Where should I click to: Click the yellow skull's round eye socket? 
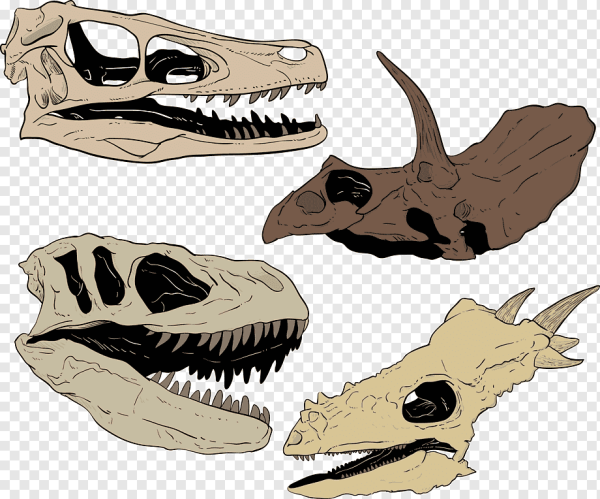(x=425, y=403)
